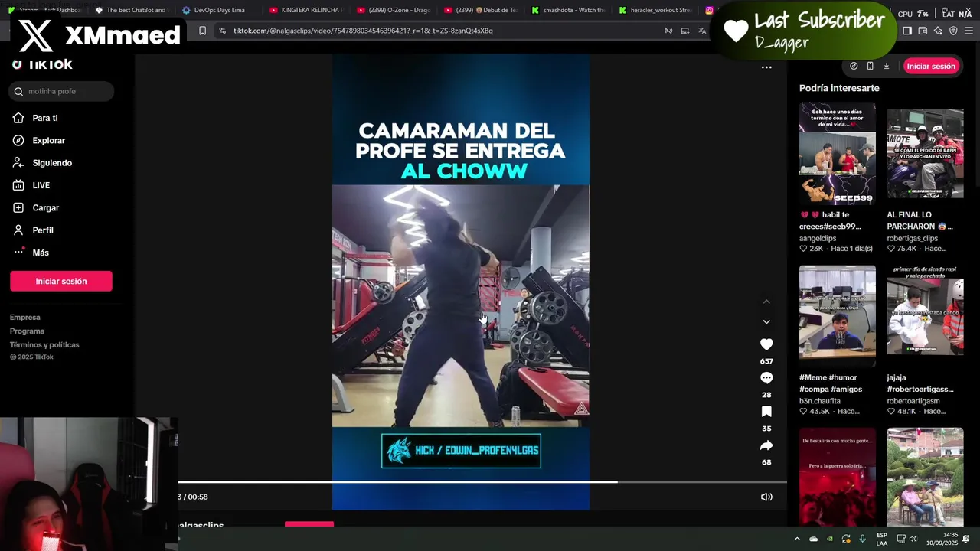Screen dimensions: 980x551
Task: Open the NVIDIA tray icon
Action: [829, 539]
